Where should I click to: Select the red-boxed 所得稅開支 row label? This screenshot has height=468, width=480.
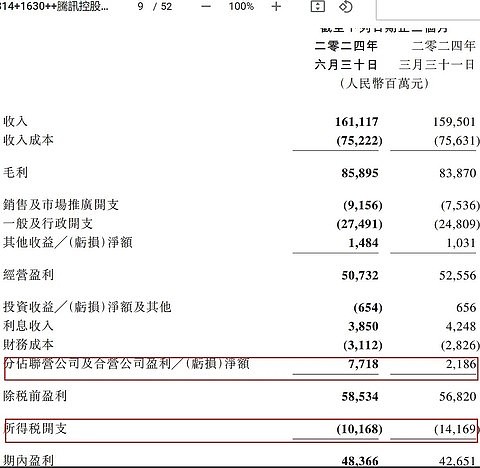[x=36, y=428]
